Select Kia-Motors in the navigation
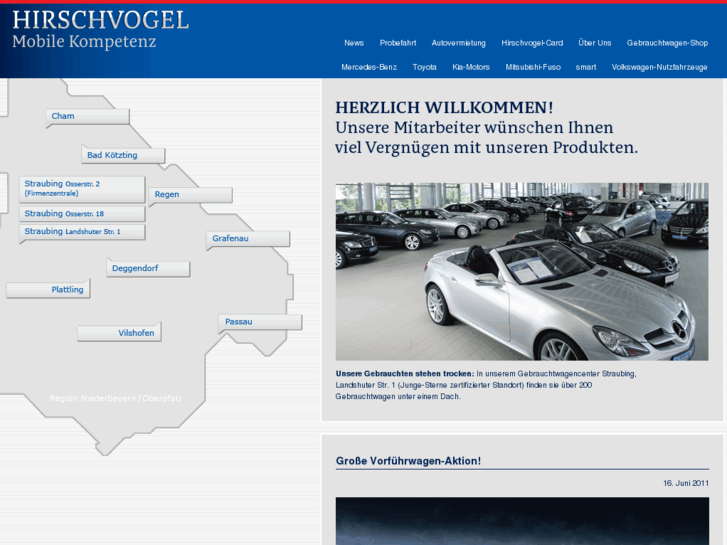Image resolution: width=727 pixels, height=545 pixels. coord(471,67)
